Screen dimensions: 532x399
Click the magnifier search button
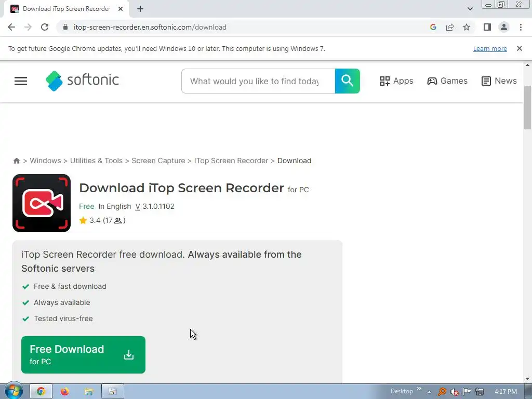tap(348, 81)
